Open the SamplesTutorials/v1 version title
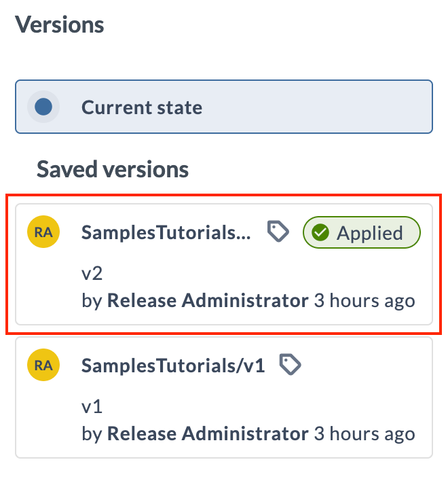This screenshot has width=448, height=481. (x=173, y=366)
